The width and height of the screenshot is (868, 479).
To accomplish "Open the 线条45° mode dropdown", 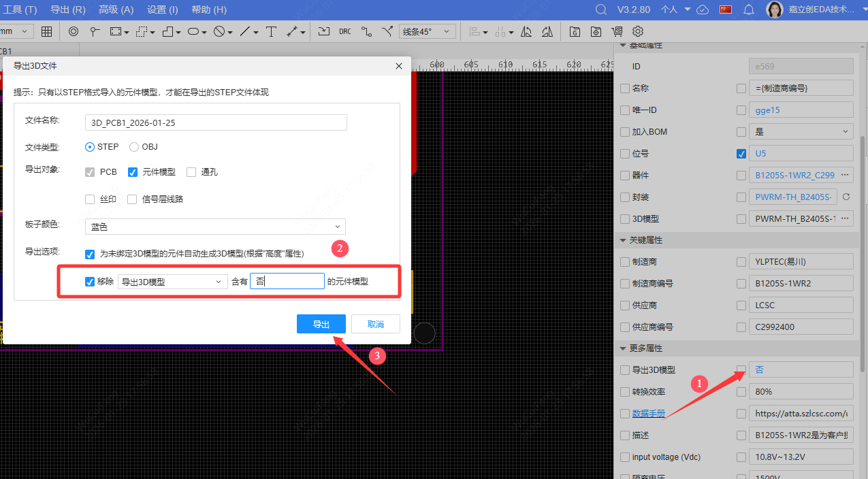I will [x=428, y=31].
